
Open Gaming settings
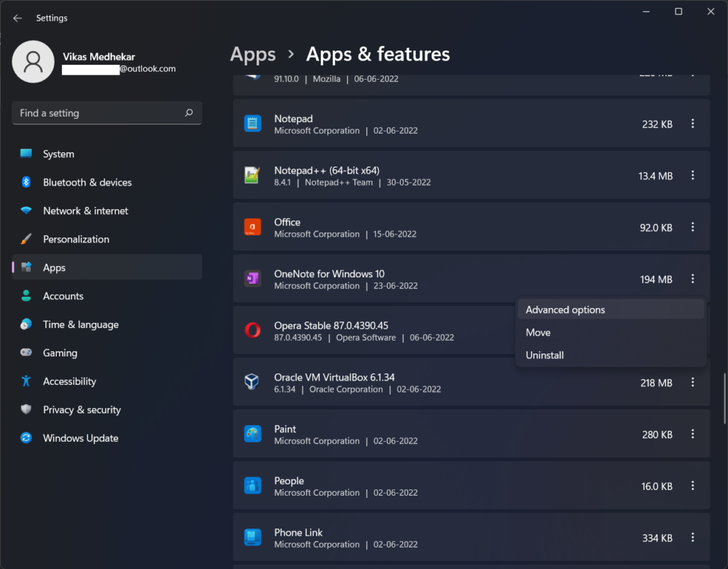(107, 353)
